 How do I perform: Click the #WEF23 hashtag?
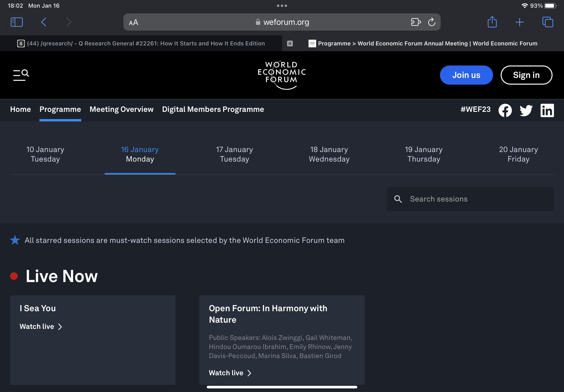click(x=476, y=109)
